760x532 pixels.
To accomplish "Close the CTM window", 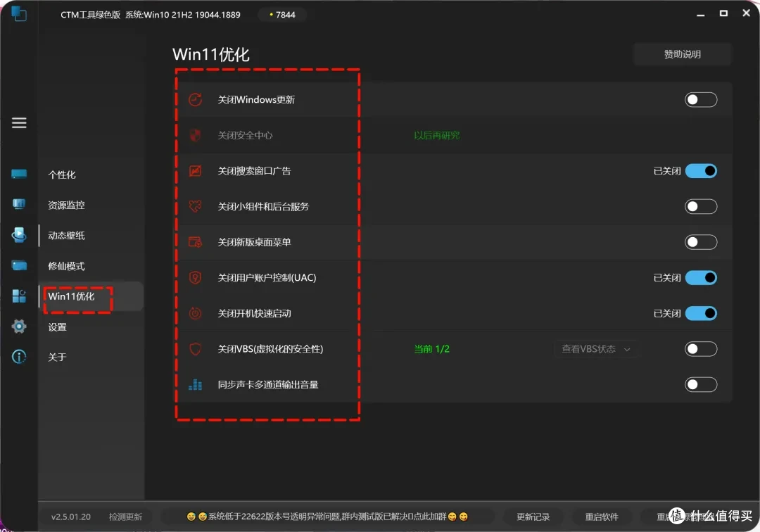I will point(747,13).
